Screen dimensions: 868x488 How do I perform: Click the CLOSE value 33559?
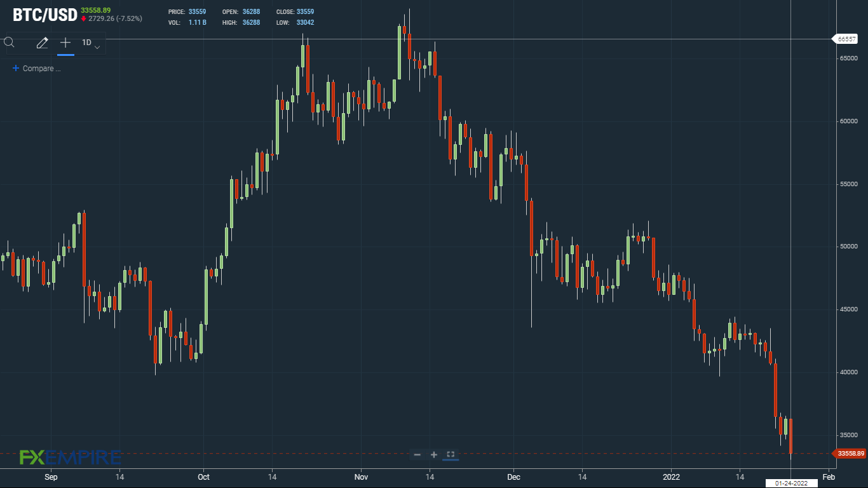pyautogui.click(x=305, y=12)
